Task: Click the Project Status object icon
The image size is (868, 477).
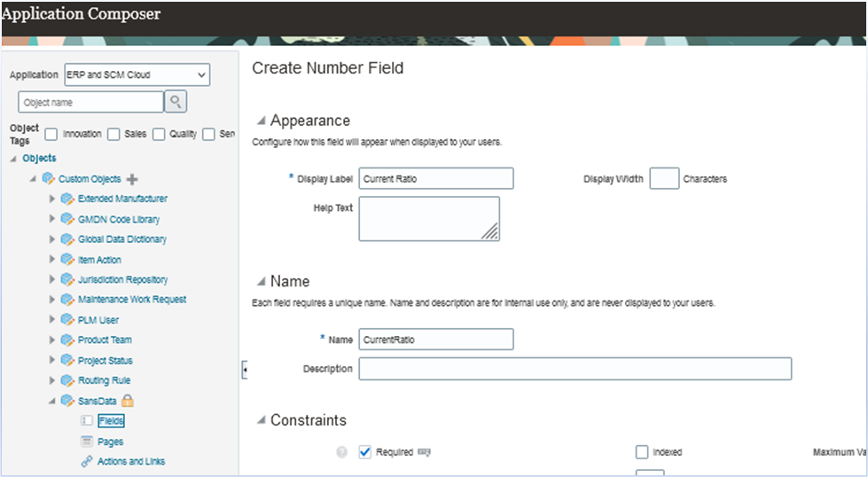Action: [x=67, y=360]
